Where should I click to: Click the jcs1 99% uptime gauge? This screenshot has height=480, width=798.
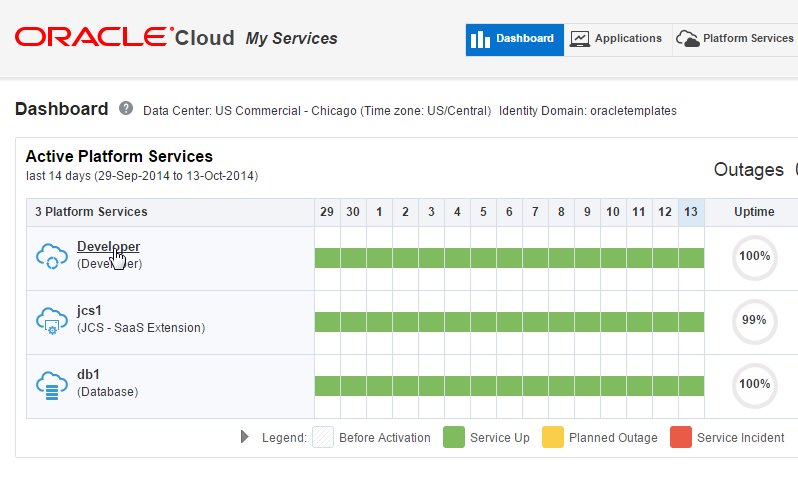tap(754, 320)
